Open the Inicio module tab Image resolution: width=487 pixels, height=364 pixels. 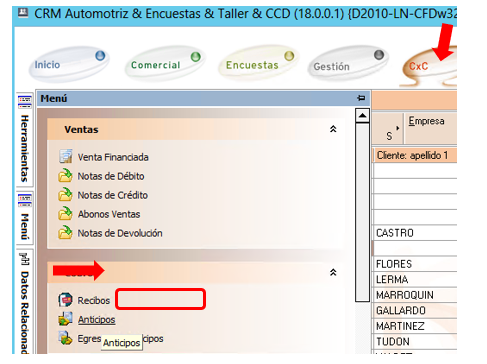[x=69, y=64]
